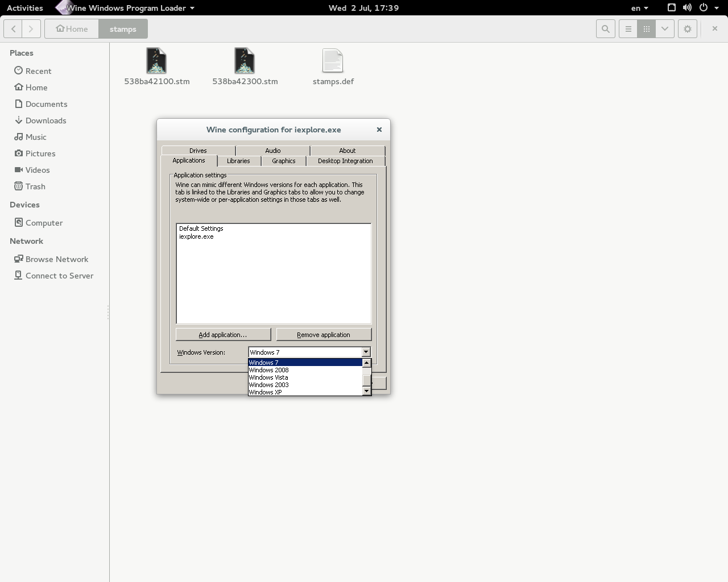The width and height of the screenshot is (728, 582).
Task: Switch to the Desktop Integration tab
Action: 345,161
